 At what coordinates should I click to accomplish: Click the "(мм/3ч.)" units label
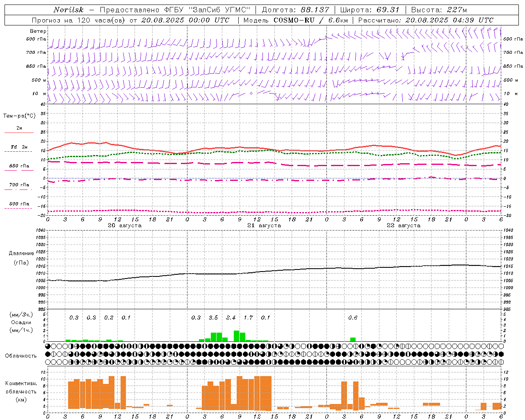pos(21,315)
